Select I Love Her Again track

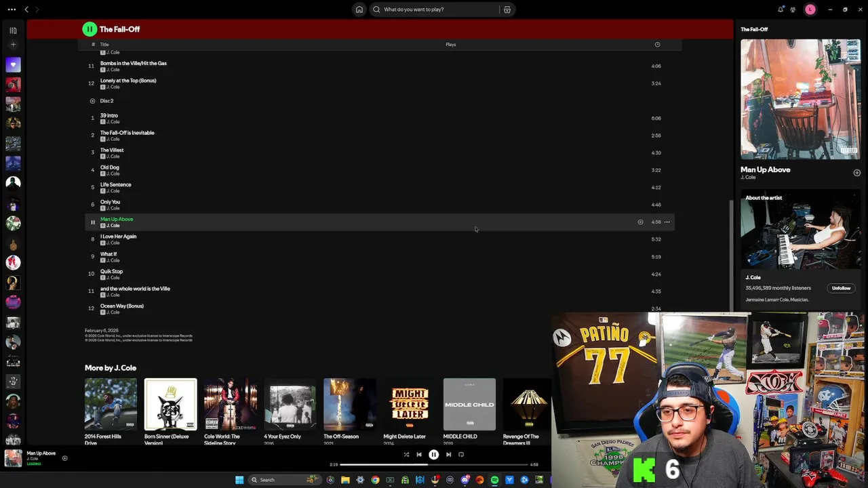[x=119, y=237]
